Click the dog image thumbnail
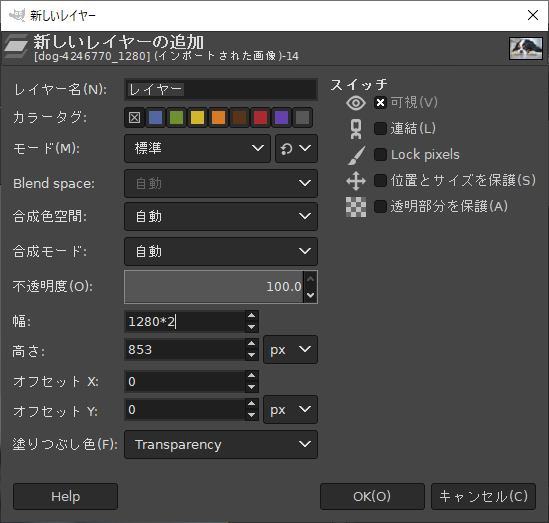The width and height of the screenshot is (549, 523). (526, 49)
